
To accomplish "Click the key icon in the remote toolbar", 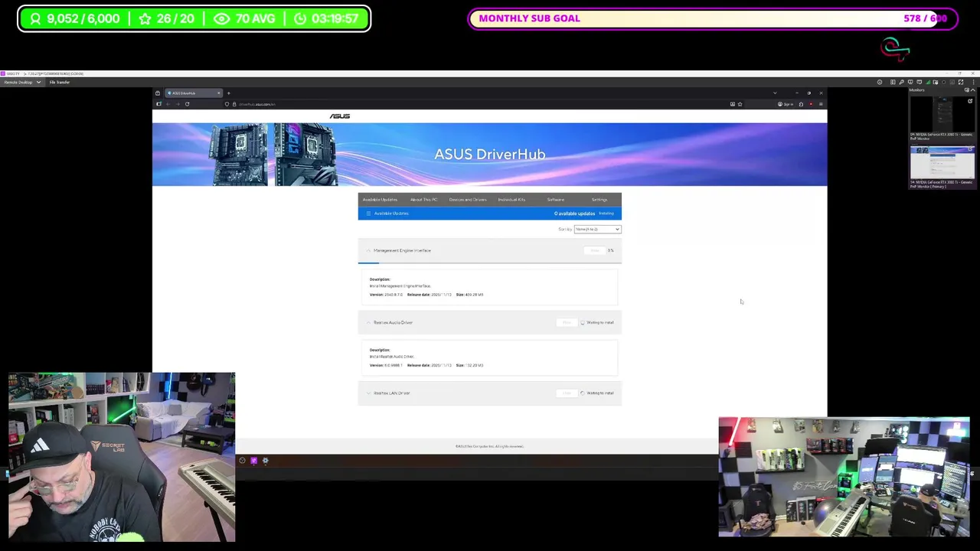I will point(901,82).
